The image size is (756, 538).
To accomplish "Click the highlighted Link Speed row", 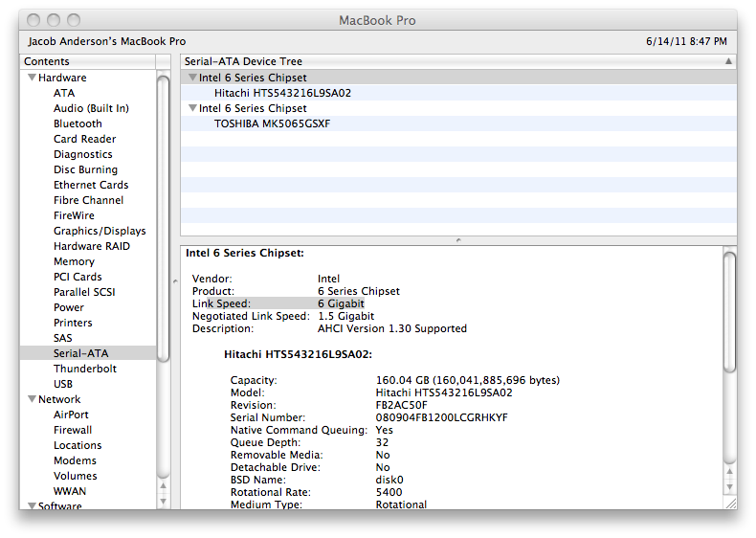I will [x=278, y=303].
